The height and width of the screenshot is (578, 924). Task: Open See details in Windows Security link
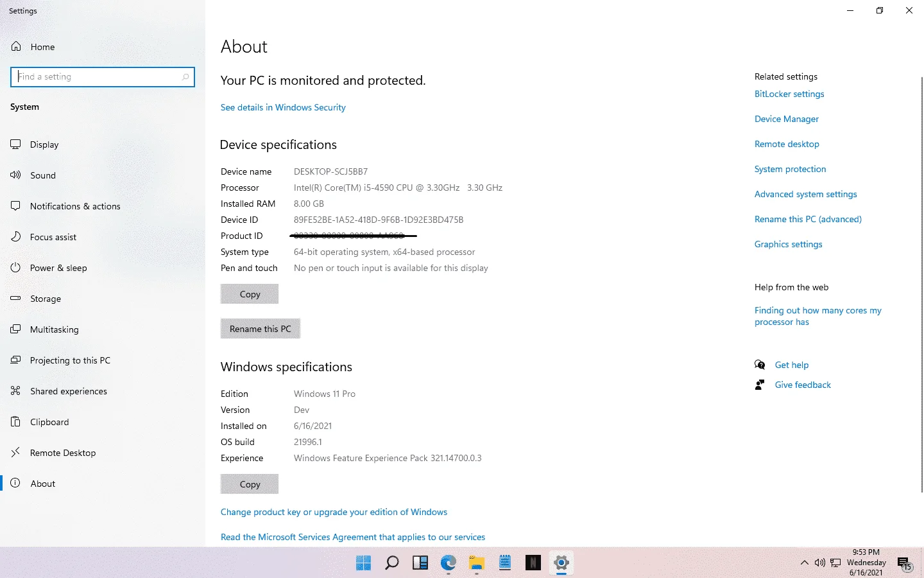pyautogui.click(x=283, y=107)
